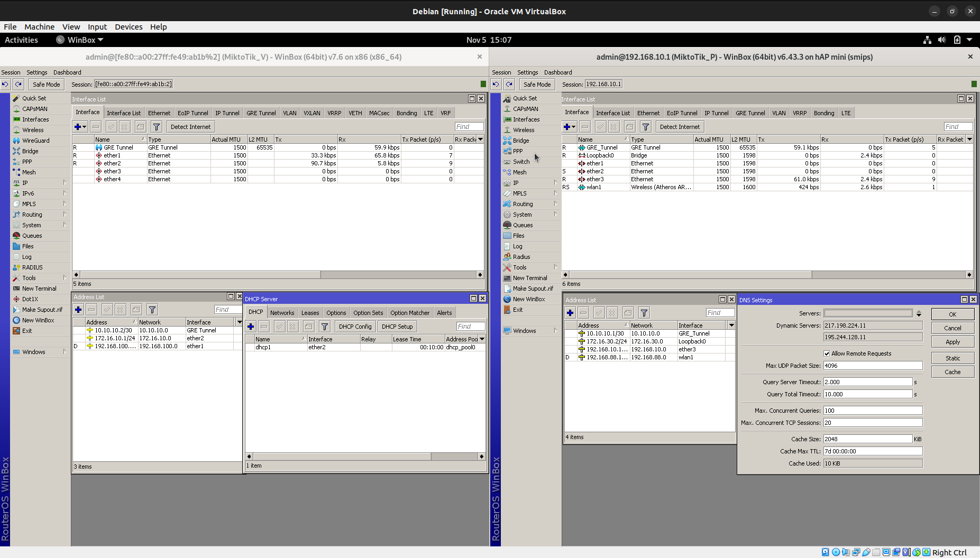Select the 10.10.10.2/30 address row
Image resolution: width=980 pixels, height=558 pixels.
(x=157, y=330)
